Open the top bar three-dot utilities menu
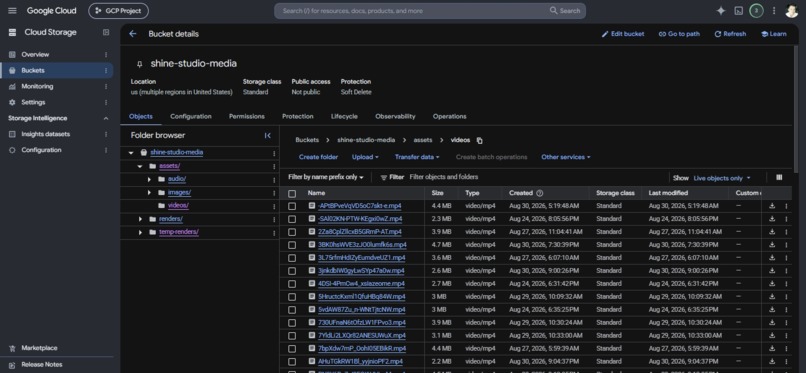Viewport: 806px width, 373px height. point(774,11)
